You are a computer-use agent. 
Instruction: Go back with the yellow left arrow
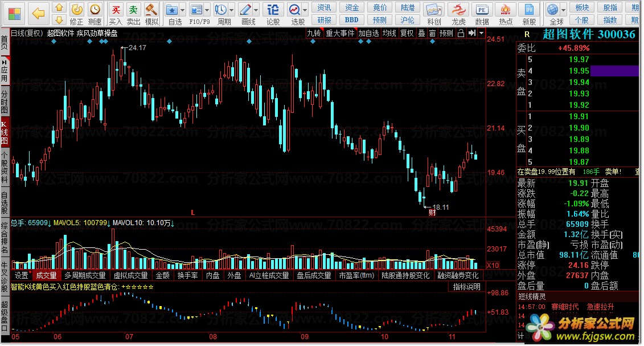38,13
